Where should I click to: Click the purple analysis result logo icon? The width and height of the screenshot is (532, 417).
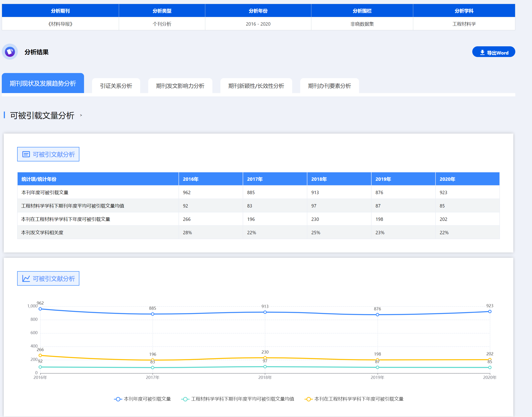pyautogui.click(x=10, y=52)
